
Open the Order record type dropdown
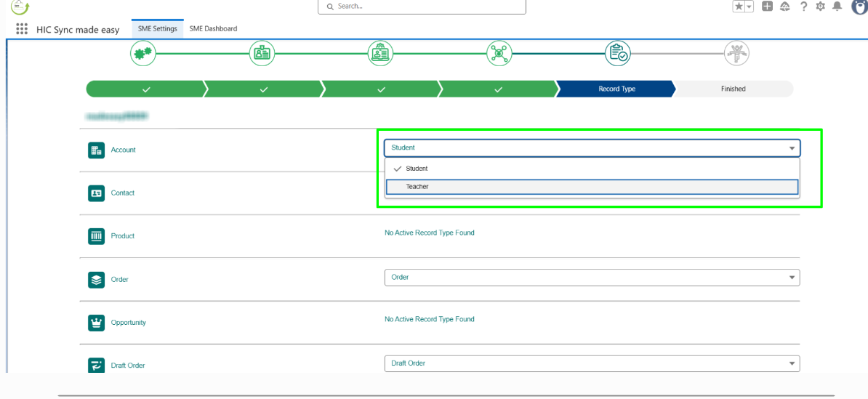[x=592, y=277]
